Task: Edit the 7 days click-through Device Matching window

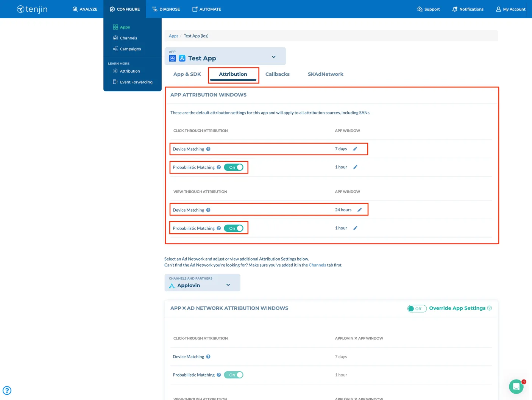Action: [355, 149]
